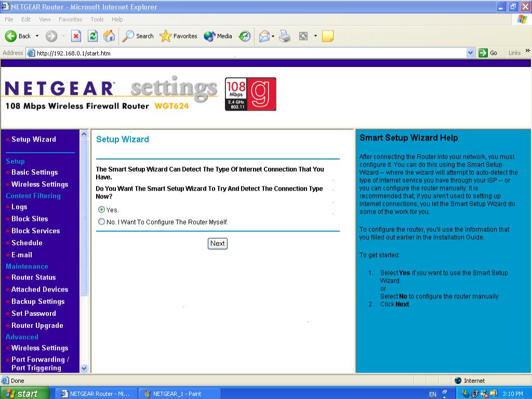Screen dimensions: 532x399
Task: Click the Next button in Setup Wizard
Action: pos(218,243)
